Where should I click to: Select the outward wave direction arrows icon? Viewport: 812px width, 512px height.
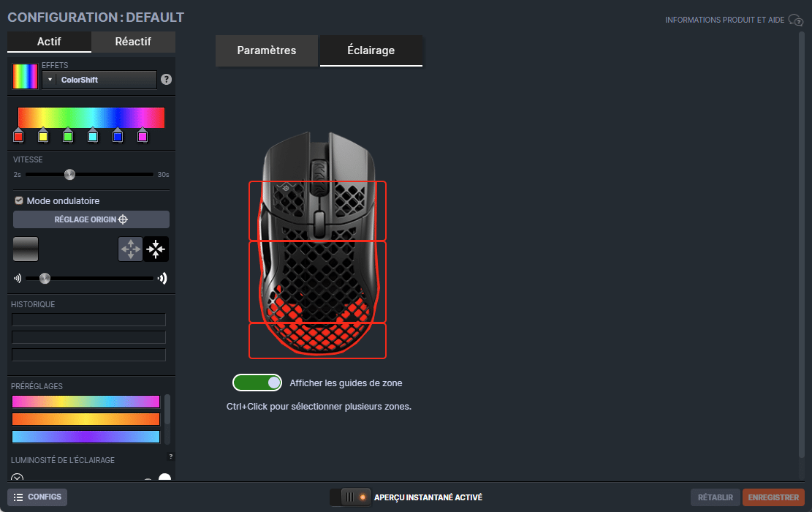[131, 249]
